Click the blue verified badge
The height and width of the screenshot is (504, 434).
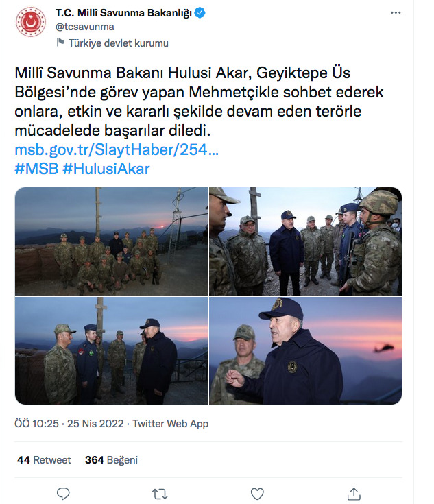[200, 13]
